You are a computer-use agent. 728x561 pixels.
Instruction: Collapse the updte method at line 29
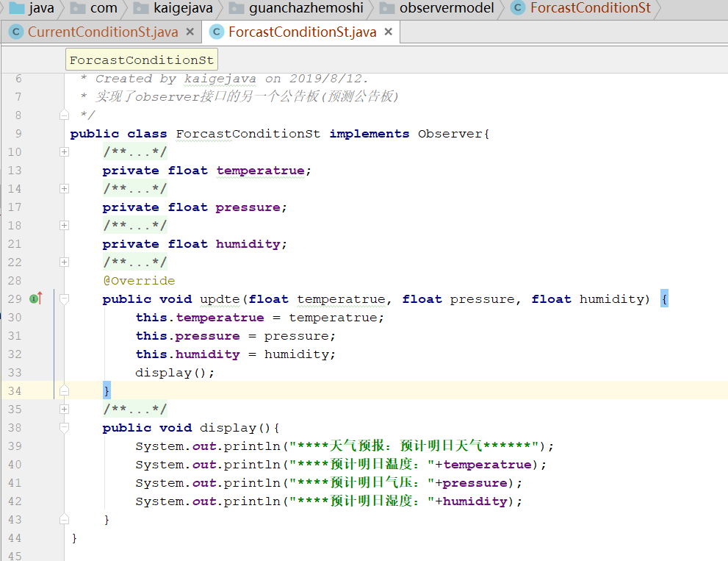[65, 299]
